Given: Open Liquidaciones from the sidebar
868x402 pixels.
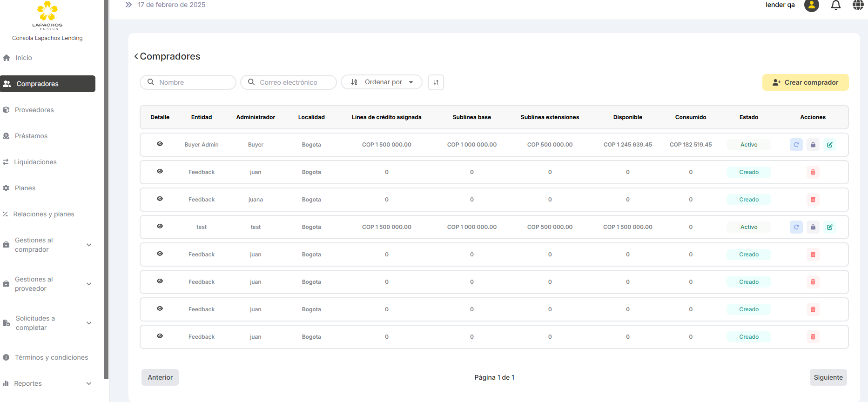Looking at the screenshot, I should (x=35, y=162).
